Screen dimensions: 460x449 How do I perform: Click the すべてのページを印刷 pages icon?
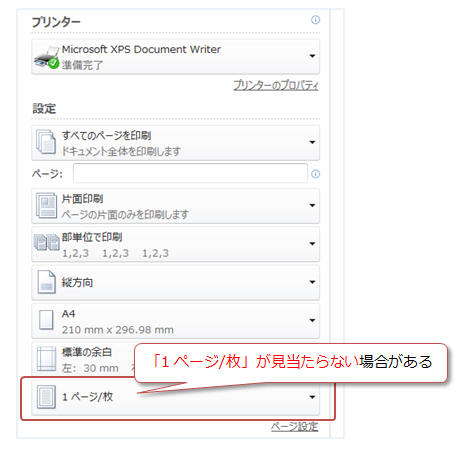46,142
